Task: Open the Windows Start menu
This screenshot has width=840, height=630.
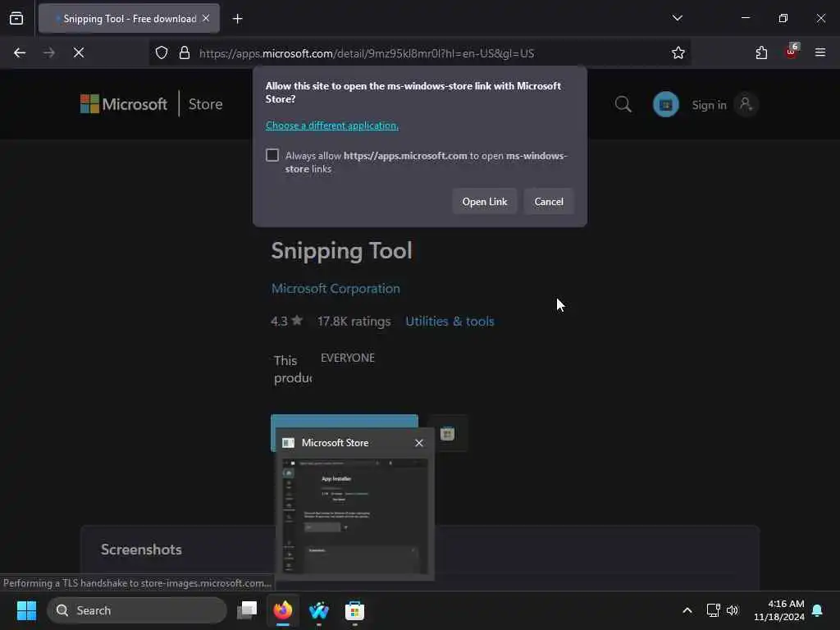Action: tap(26, 610)
